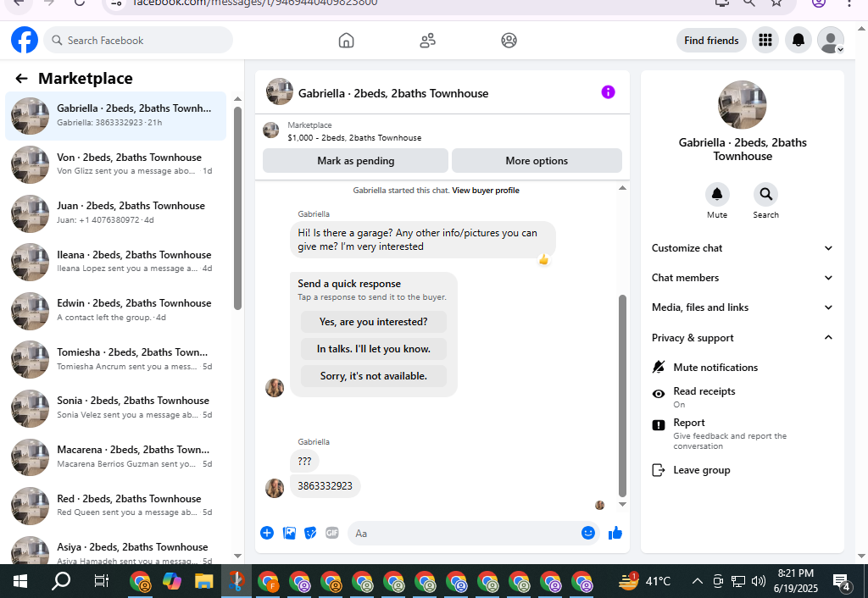This screenshot has height=598, width=868.
Task: Click the Leave group icon
Action: pos(658,470)
